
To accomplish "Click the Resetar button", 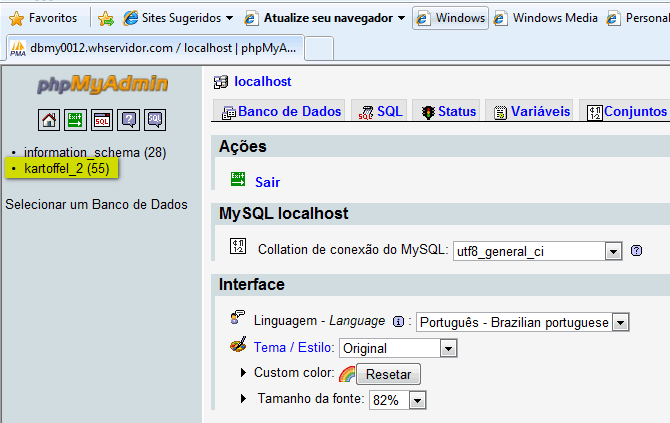I will (x=388, y=374).
